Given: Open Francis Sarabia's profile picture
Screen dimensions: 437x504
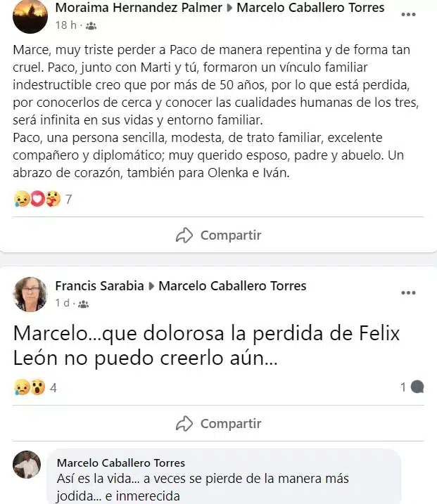Looking at the screenshot, I should pyautogui.click(x=31, y=294).
